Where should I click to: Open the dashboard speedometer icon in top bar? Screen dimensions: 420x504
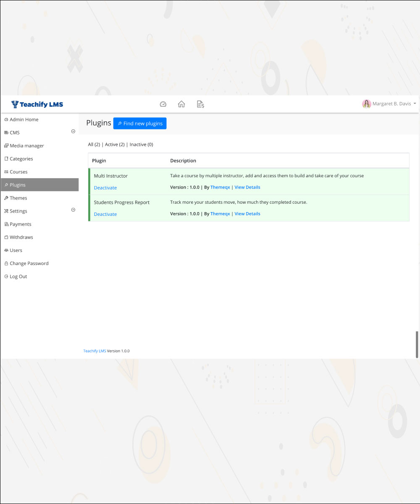coord(163,104)
